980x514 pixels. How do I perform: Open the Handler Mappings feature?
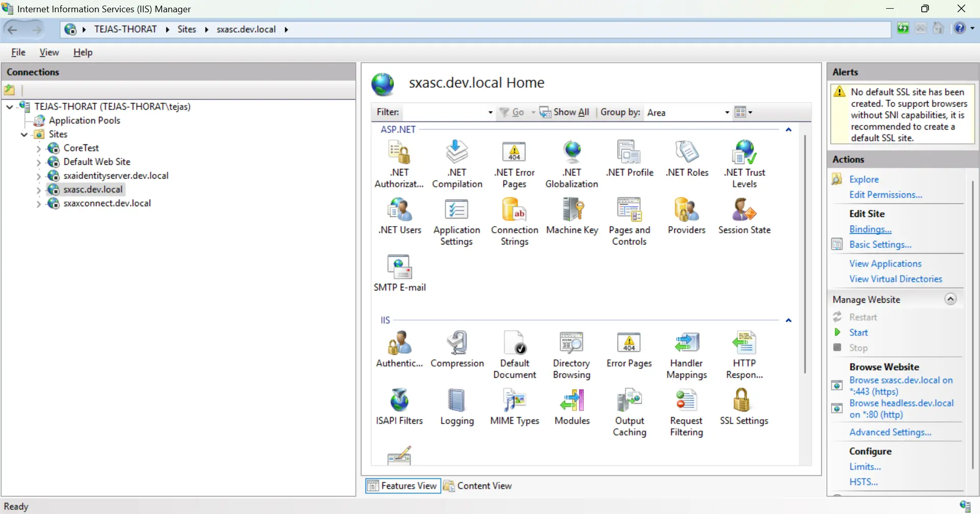coord(687,355)
